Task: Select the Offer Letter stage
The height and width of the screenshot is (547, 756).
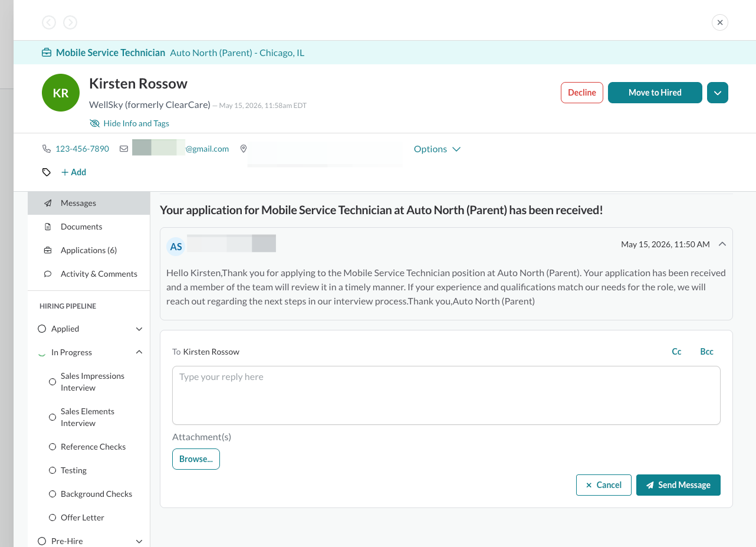Action: click(83, 517)
